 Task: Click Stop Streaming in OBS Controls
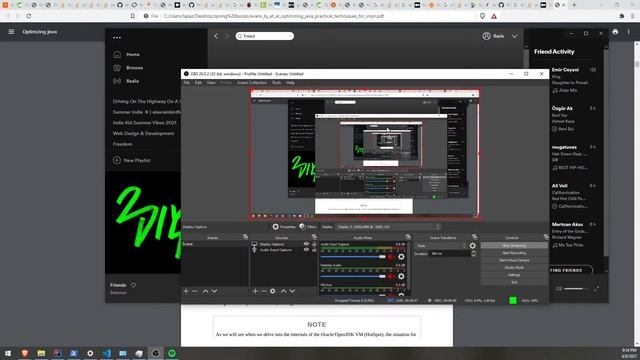[x=514, y=246]
